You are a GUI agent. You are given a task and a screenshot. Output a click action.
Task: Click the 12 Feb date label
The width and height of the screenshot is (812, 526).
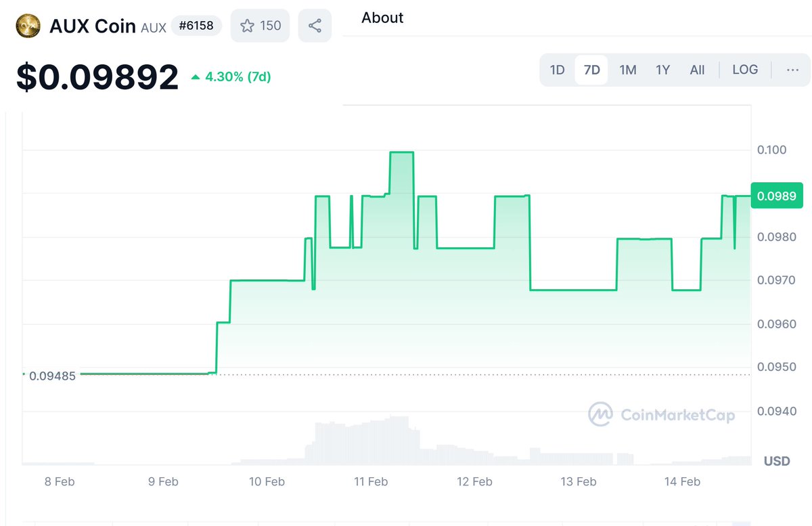point(474,482)
